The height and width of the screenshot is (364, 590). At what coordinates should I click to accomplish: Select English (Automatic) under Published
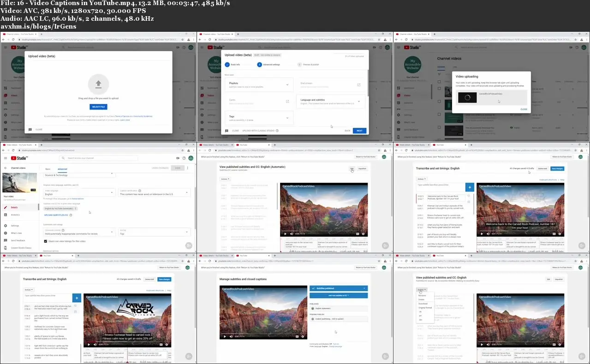[x=338, y=308]
